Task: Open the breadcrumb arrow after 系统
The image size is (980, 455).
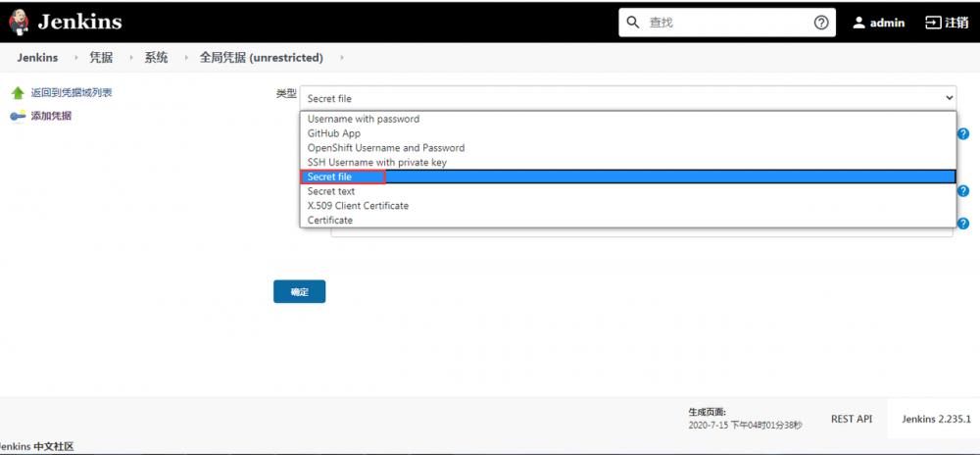Action: coord(188,58)
